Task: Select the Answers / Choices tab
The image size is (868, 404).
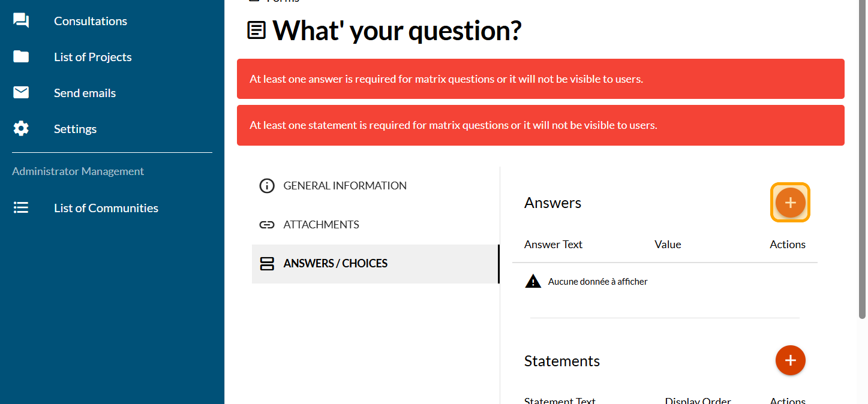Action: [335, 264]
